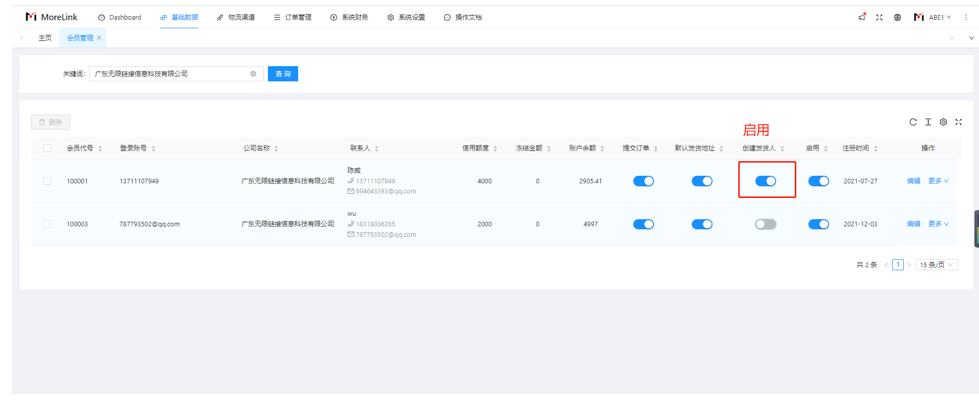This screenshot has height=400, width=979.
Task: Switch to the 主页 tab
Action: point(45,38)
